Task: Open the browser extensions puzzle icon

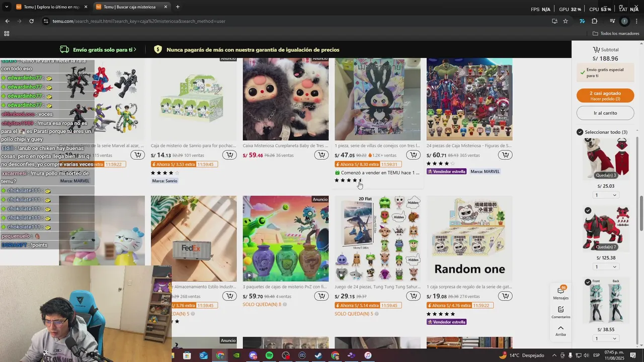Action: tap(595, 21)
